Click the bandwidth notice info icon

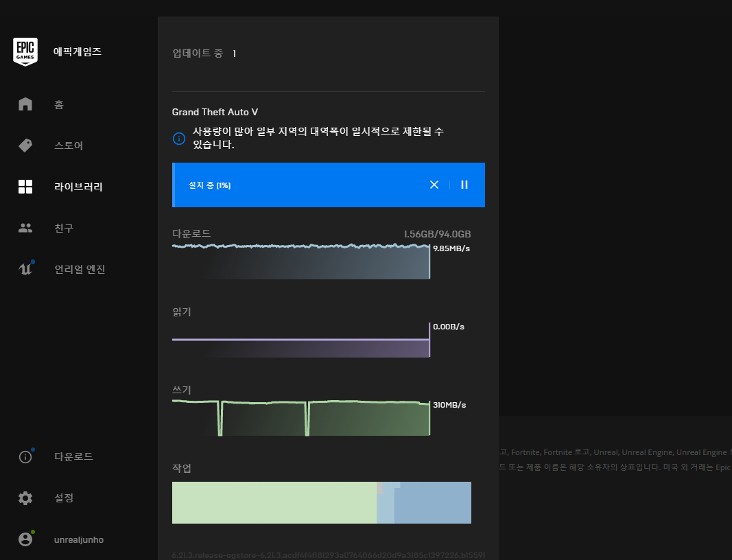click(x=179, y=139)
